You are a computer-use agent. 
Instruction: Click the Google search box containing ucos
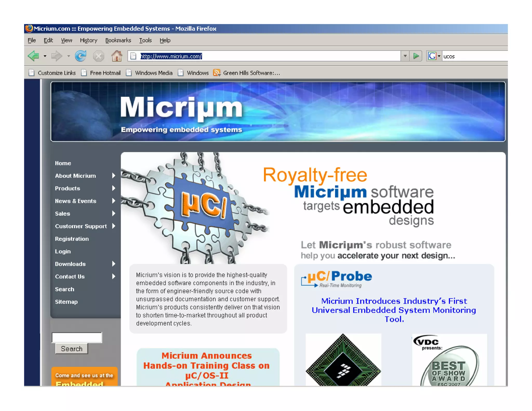click(475, 56)
